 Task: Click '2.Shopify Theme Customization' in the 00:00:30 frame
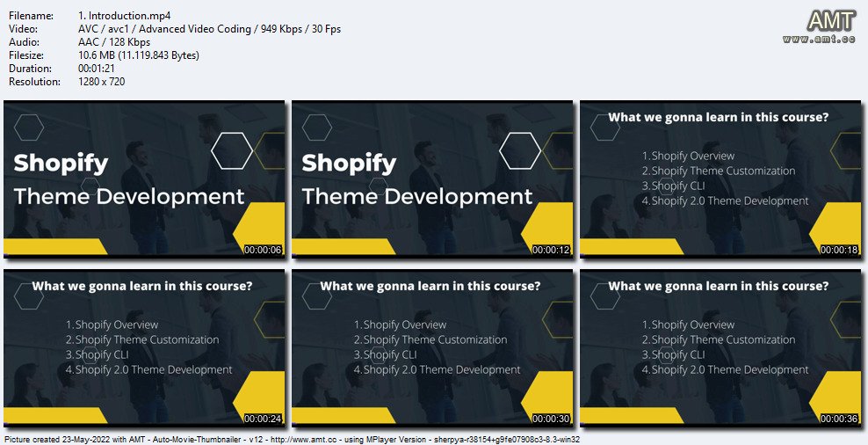430,339
